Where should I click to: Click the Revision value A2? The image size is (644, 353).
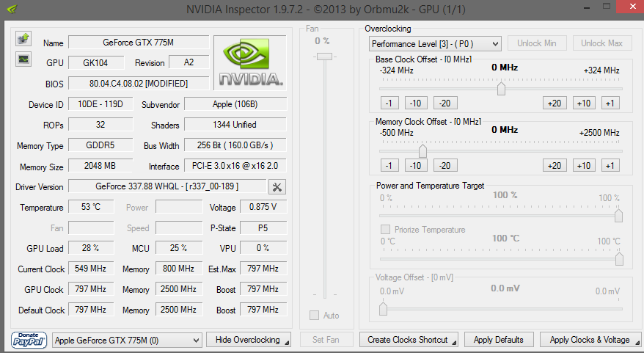[x=189, y=62]
